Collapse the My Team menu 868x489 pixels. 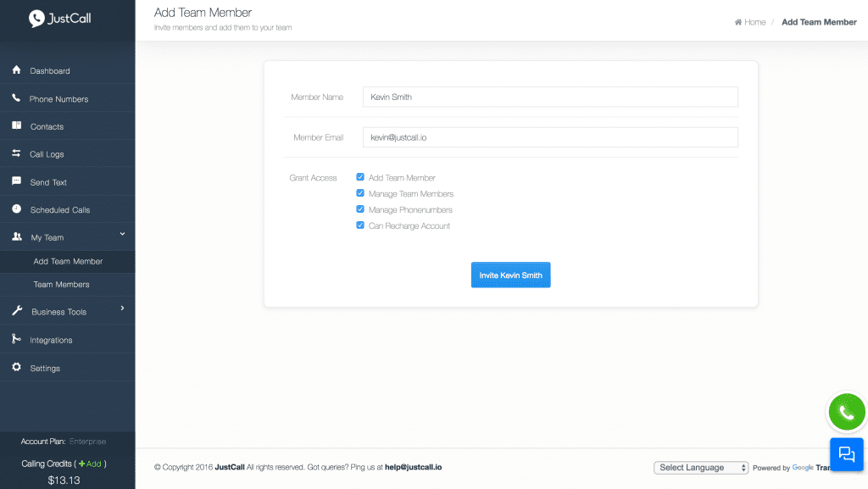(49, 237)
